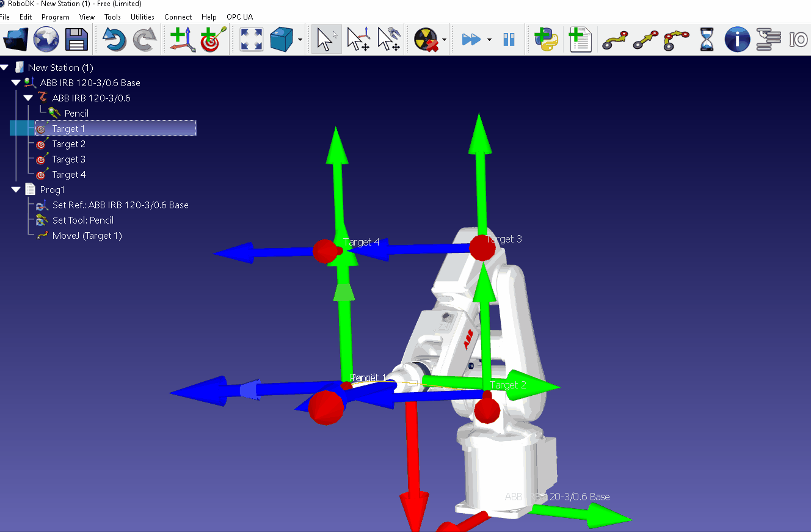Viewport: 811px width, 532px height.
Task: Add a program call instruction icon
Action: (x=768, y=40)
